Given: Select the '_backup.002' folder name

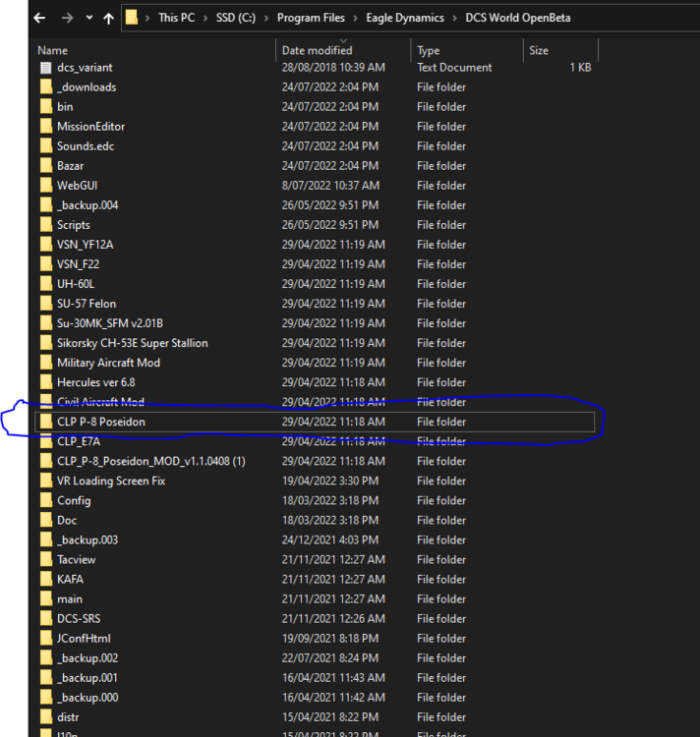Looking at the screenshot, I should pyautogui.click(x=87, y=658).
